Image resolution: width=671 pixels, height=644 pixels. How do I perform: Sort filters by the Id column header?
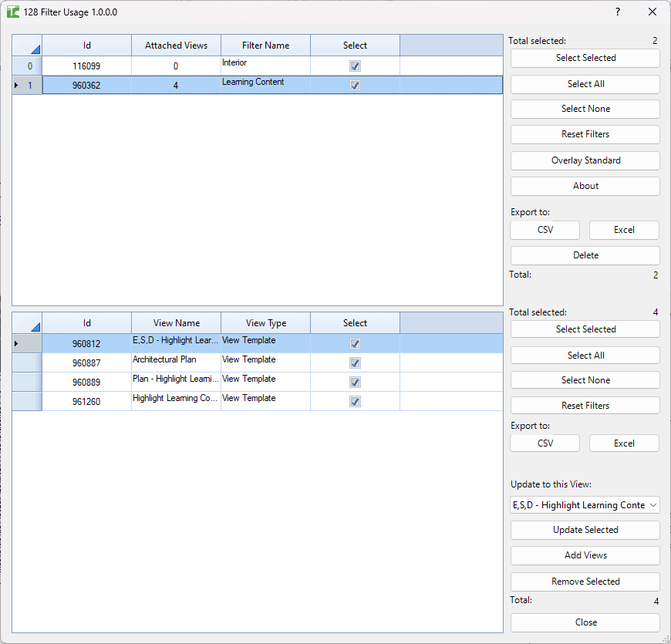[87, 46]
